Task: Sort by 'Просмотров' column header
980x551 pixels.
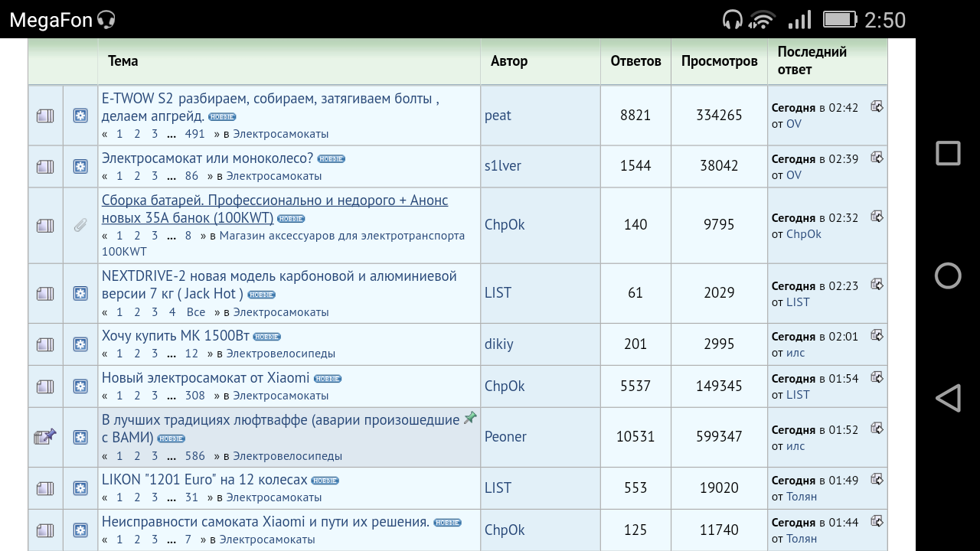Action: pos(719,61)
